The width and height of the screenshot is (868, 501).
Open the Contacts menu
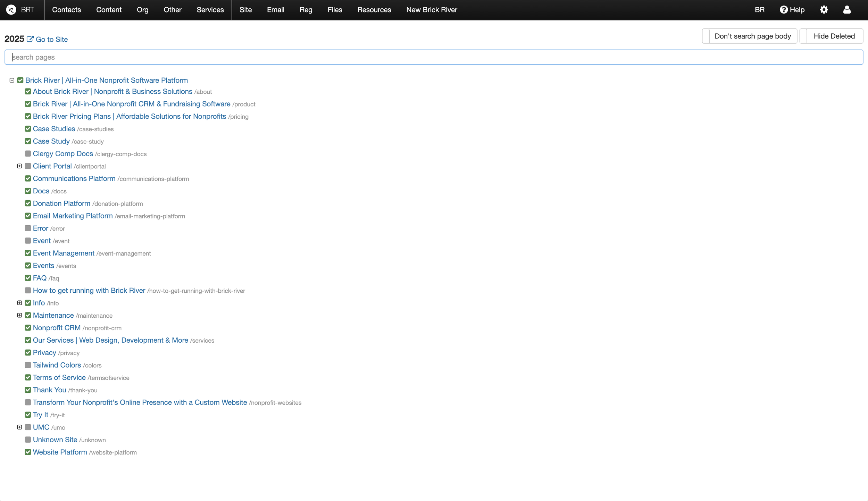[x=66, y=10]
